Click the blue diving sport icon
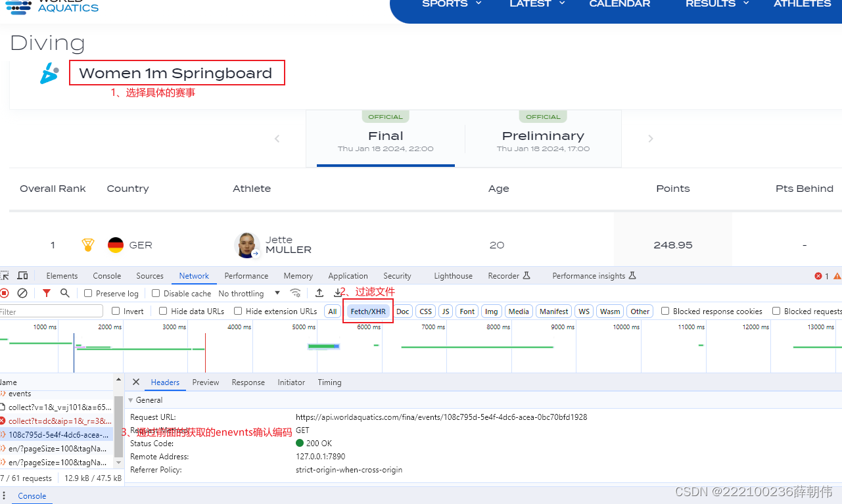This screenshot has width=842, height=504. (x=49, y=74)
